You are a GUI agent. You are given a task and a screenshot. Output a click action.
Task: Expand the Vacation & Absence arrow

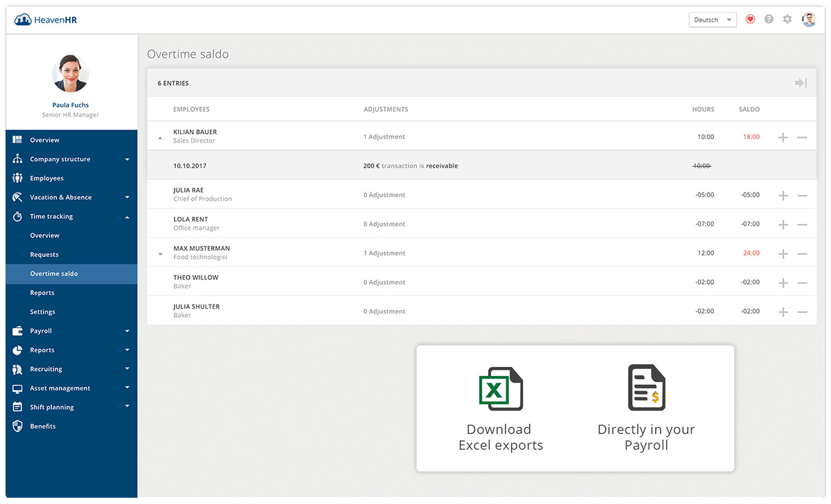tap(127, 197)
